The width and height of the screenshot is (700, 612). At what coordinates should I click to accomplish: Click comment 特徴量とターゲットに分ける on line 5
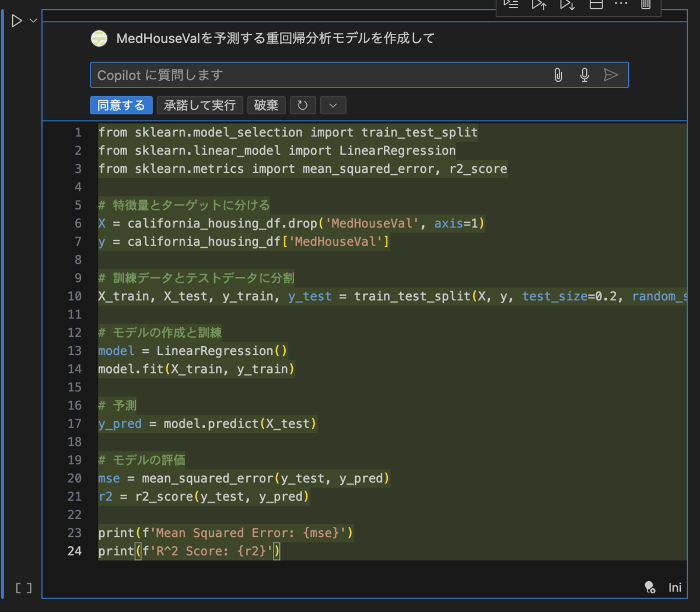point(184,205)
